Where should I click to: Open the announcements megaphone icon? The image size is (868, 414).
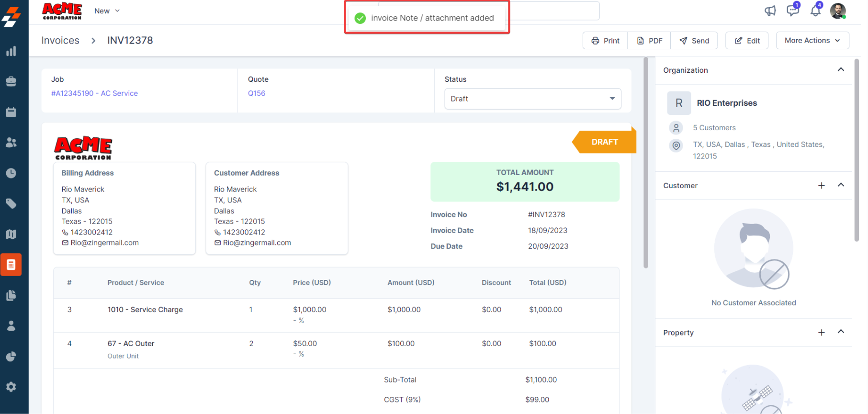click(770, 11)
